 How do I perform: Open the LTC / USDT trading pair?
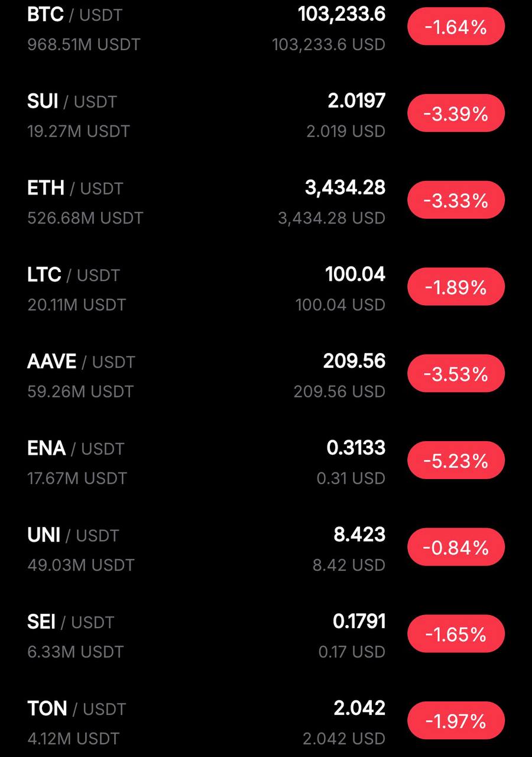[x=73, y=275]
